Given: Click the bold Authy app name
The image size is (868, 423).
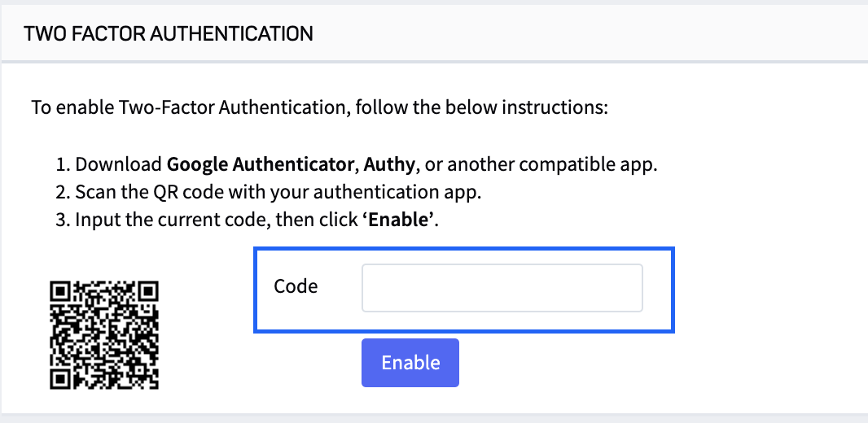Looking at the screenshot, I should 390,164.
